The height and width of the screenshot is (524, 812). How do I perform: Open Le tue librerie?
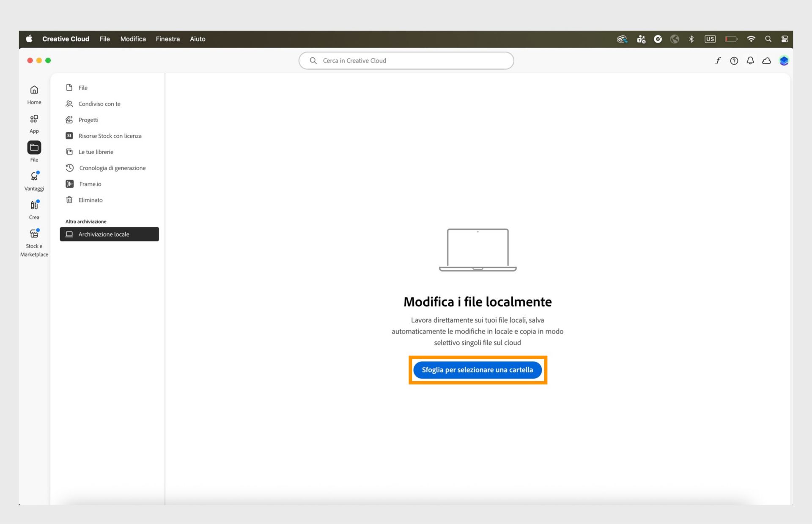click(x=109, y=152)
